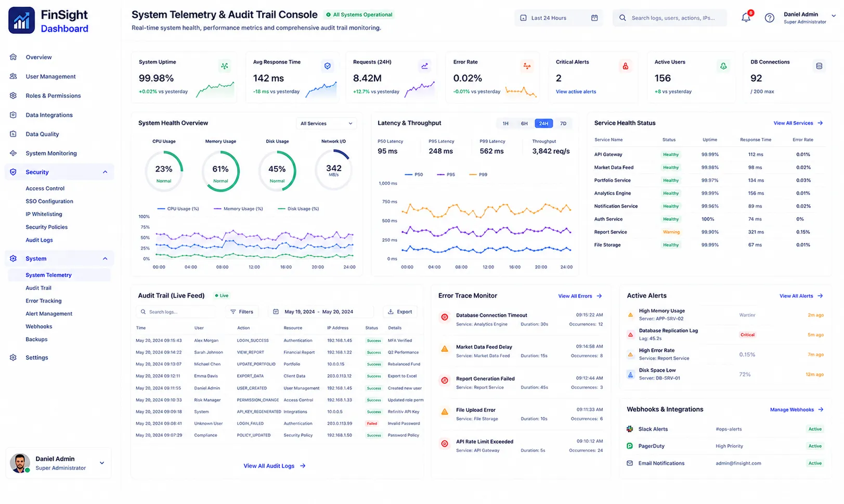
Task: Open Error Tracking in sidebar
Action: 44,301
